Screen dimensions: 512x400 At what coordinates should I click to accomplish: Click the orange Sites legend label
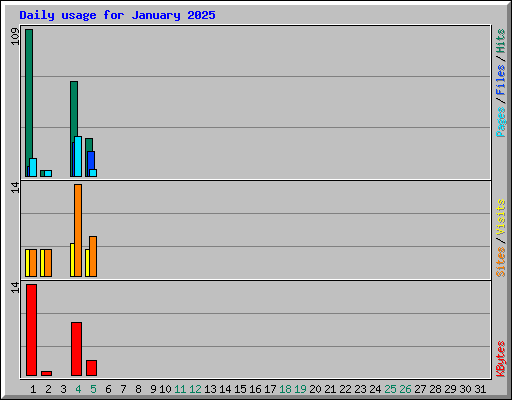pyautogui.click(x=500, y=262)
